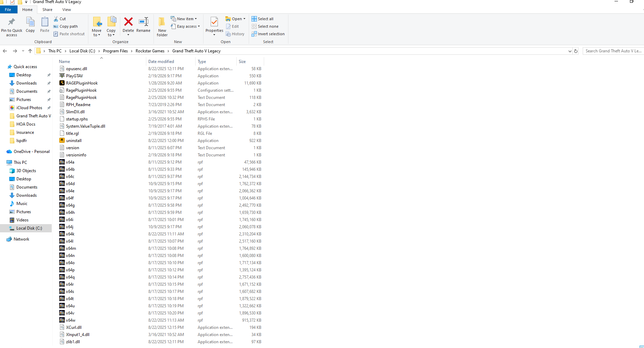The width and height of the screenshot is (644, 348).
Task: Click the Forward navigation arrow
Action: (15, 51)
